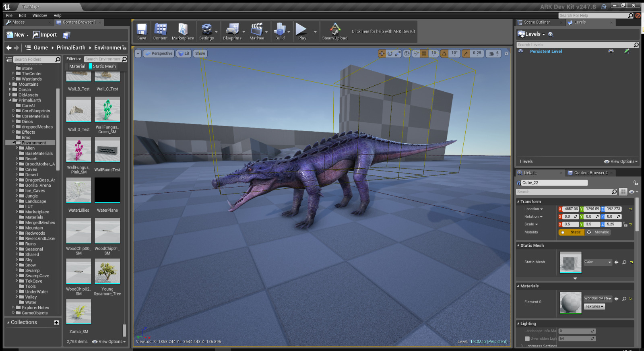Maximize or restore the viewport icon

(x=507, y=53)
